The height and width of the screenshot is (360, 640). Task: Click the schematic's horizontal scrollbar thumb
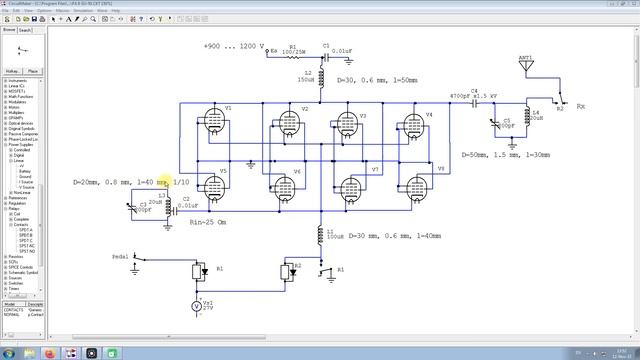coord(169,337)
